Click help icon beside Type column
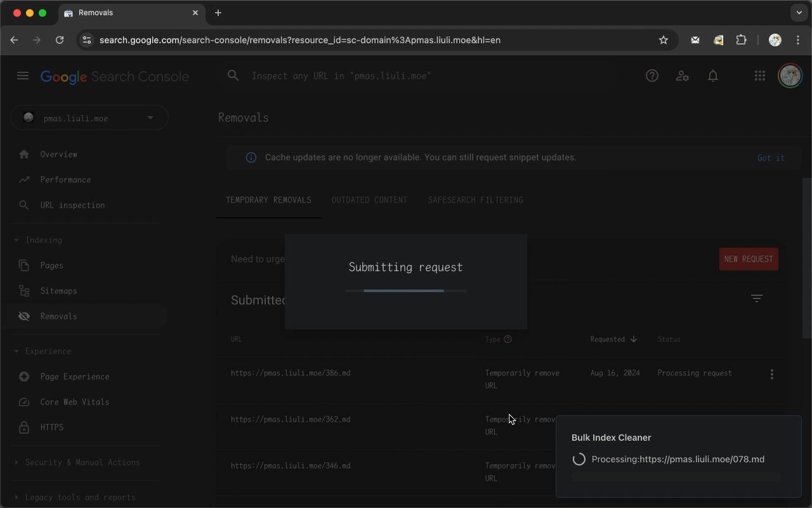Viewport: 812px width, 508px height. coord(507,339)
